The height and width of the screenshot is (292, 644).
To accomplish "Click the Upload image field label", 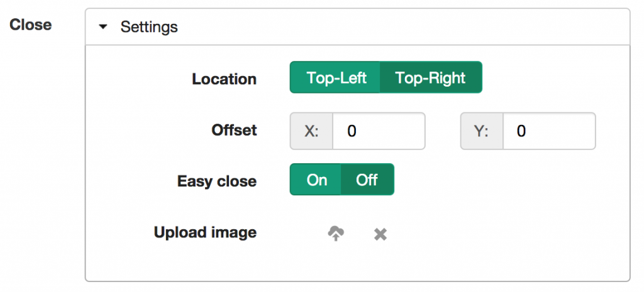I will (x=206, y=232).
